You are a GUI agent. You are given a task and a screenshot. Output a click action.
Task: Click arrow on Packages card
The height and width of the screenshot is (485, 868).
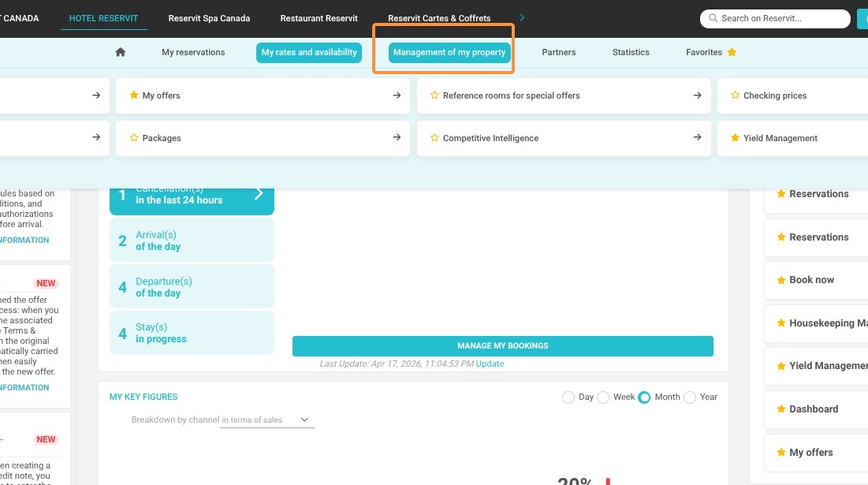(397, 137)
